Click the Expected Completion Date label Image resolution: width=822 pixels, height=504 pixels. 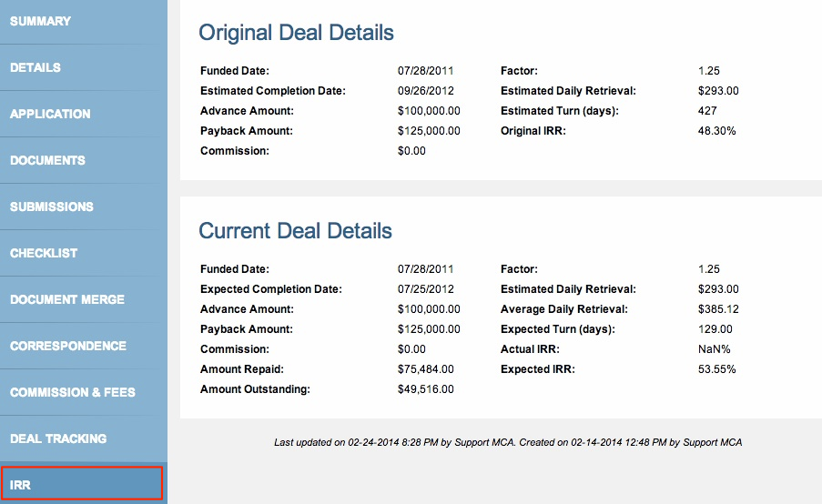click(271, 289)
